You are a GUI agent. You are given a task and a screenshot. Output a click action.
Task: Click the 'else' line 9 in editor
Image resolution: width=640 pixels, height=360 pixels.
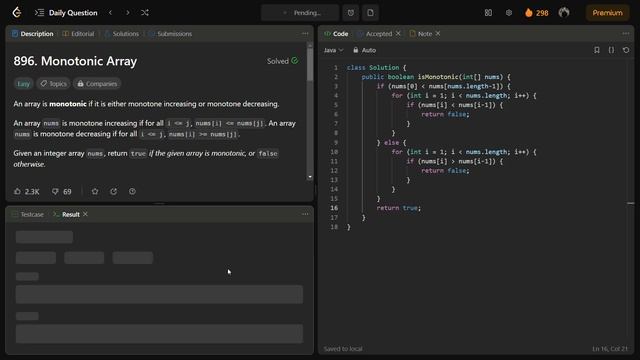[391, 142]
